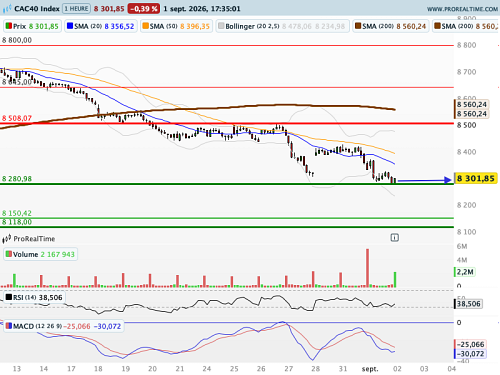Screen dimensions: 500x375
Task: Click the Prix candlestick color swatch
Action: point(9,26)
